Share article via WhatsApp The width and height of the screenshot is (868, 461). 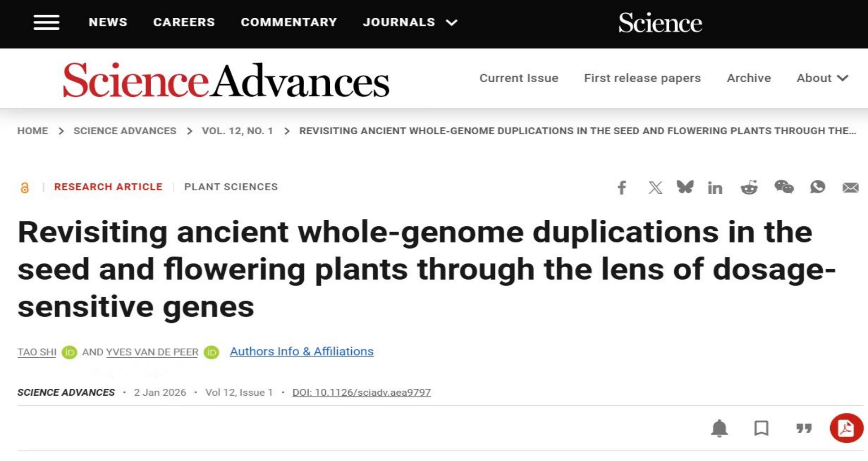pyautogui.click(x=817, y=187)
